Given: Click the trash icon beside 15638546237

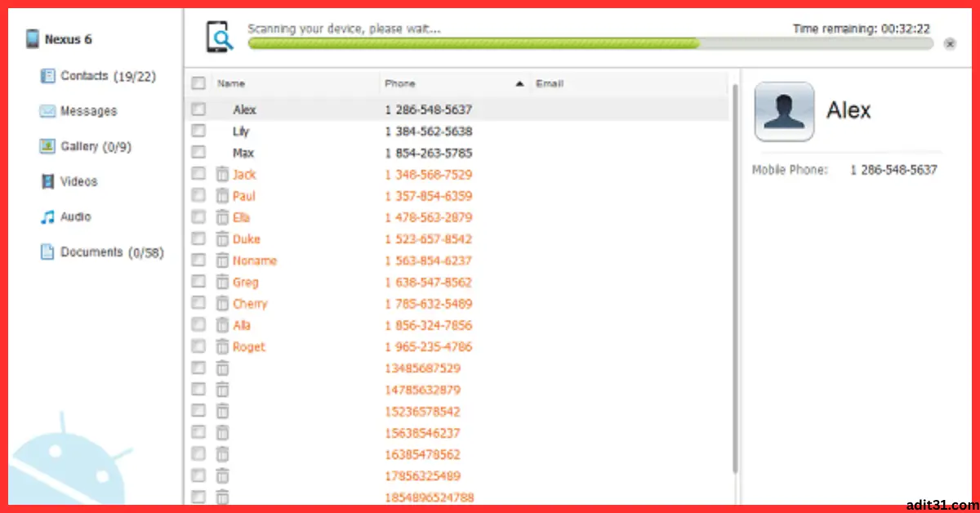Looking at the screenshot, I should point(222,433).
